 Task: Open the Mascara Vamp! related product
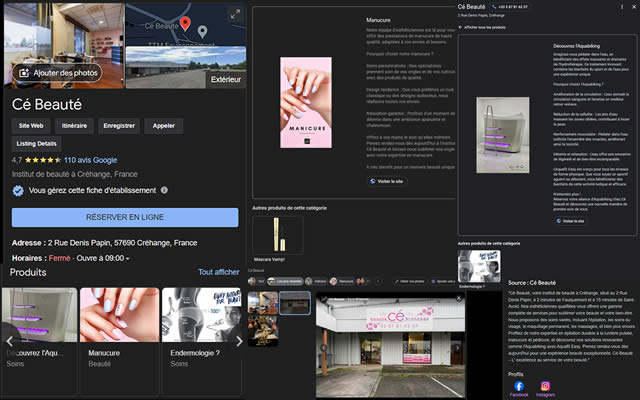point(278,239)
